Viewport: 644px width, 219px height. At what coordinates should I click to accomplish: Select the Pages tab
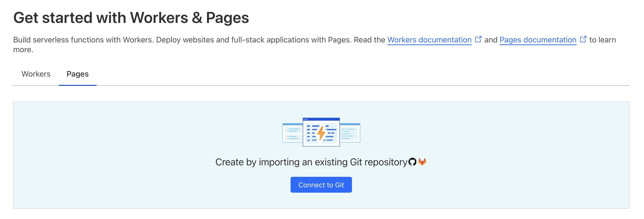coord(78,74)
